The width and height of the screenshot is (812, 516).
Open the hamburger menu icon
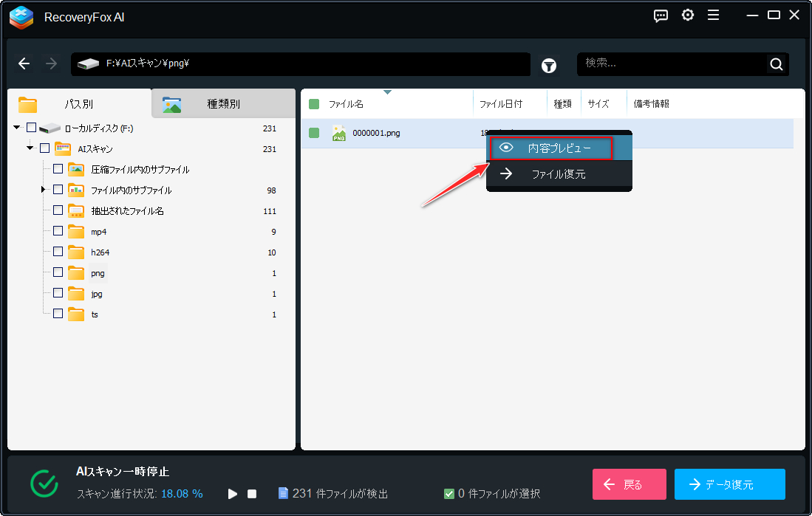coord(714,16)
